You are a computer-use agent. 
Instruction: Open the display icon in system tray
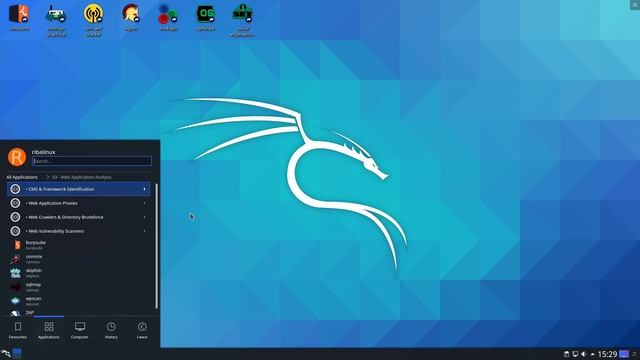(575, 354)
